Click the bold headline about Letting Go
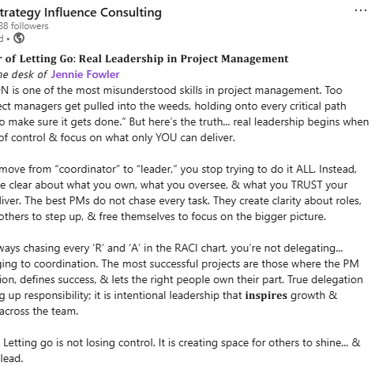 144,59
